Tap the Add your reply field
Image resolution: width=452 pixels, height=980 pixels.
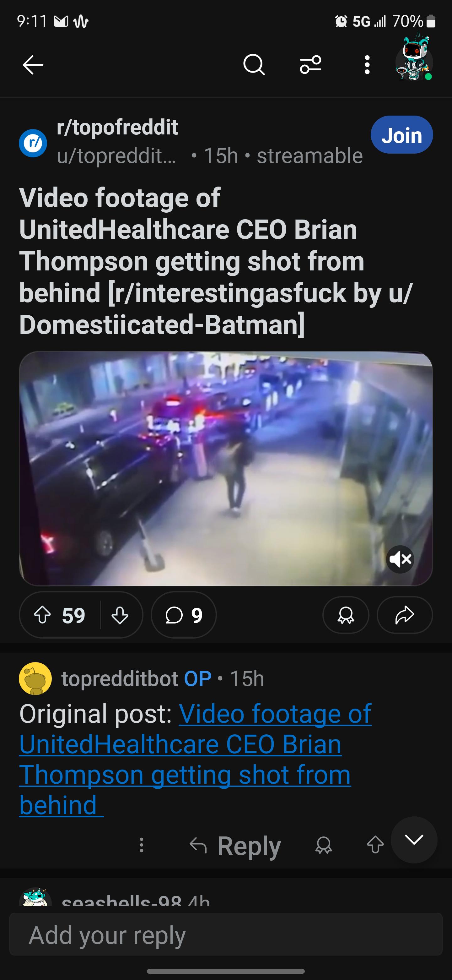[226, 934]
